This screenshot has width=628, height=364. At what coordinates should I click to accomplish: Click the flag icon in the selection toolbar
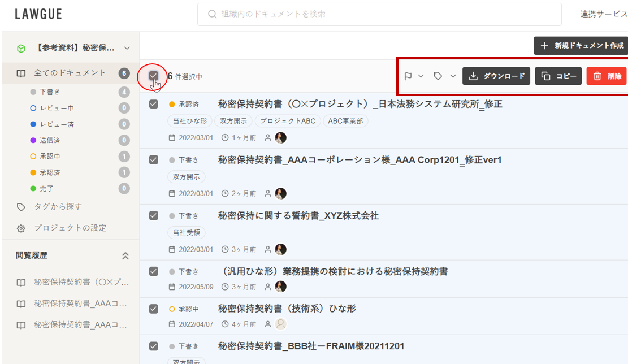click(x=408, y=76)
